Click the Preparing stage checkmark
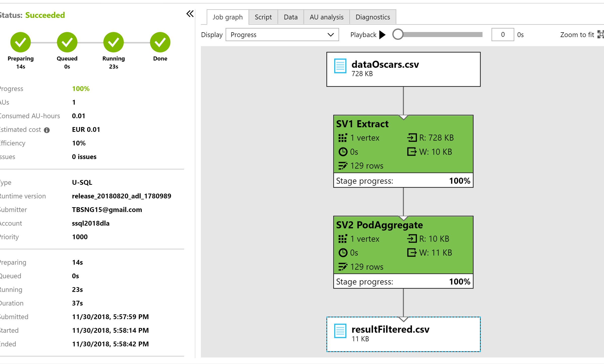Viewport: 604px width, 364px height. click(x=20, y=42)
